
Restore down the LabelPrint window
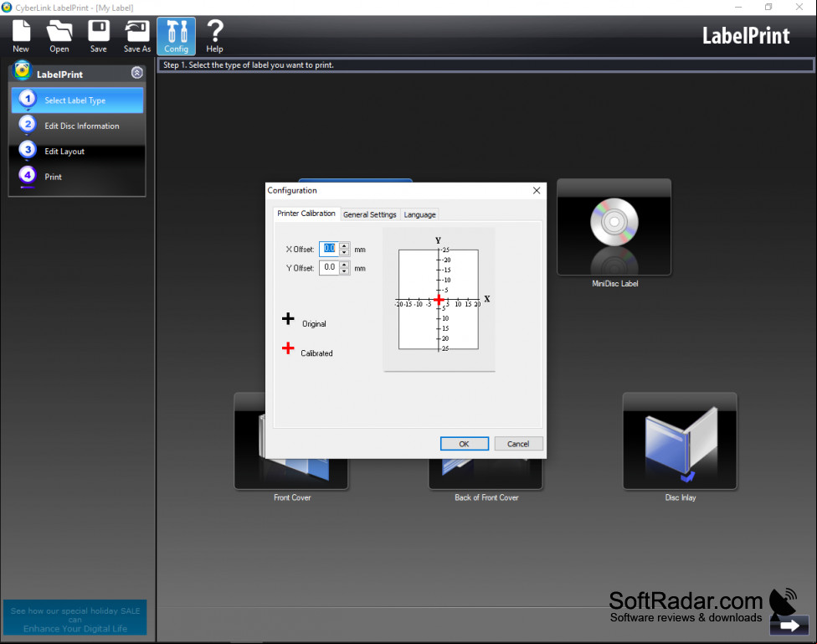click(x=768, y=8)
